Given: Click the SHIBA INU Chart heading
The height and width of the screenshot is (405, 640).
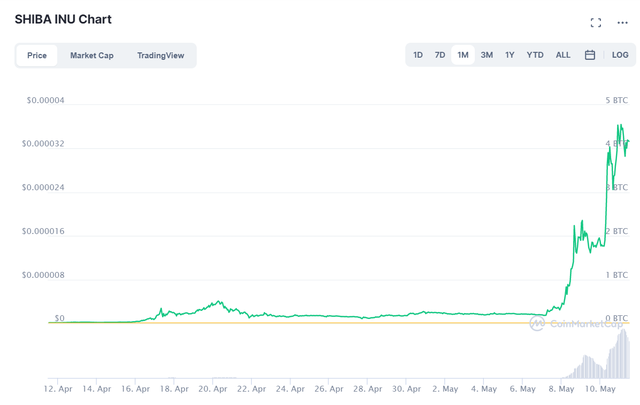Looking at the screenshot, I should 63,19.
